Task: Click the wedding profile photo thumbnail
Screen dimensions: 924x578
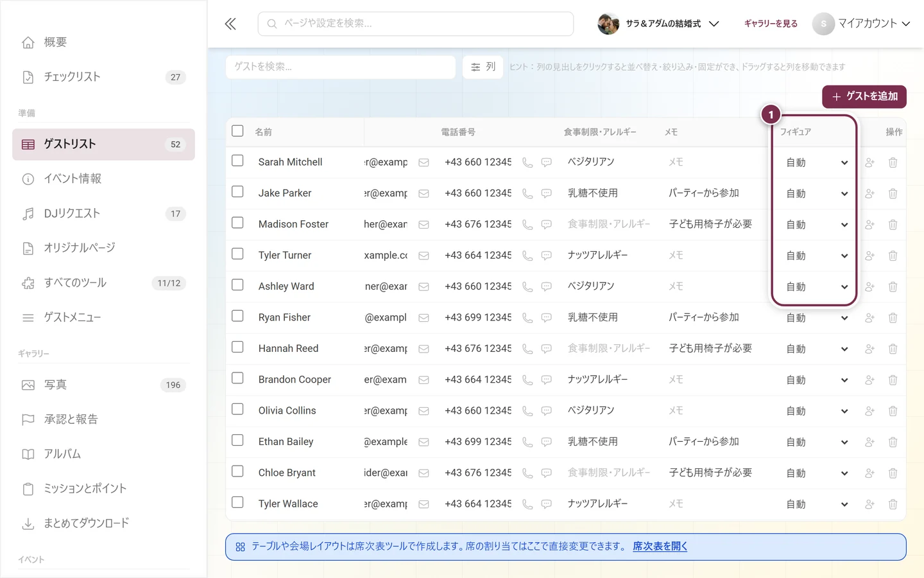Action: pos(608,24)
